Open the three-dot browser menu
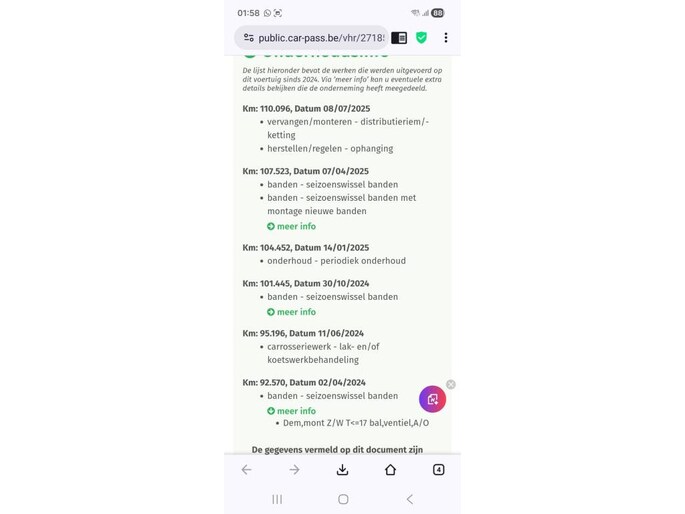 [x=446, y=38]
